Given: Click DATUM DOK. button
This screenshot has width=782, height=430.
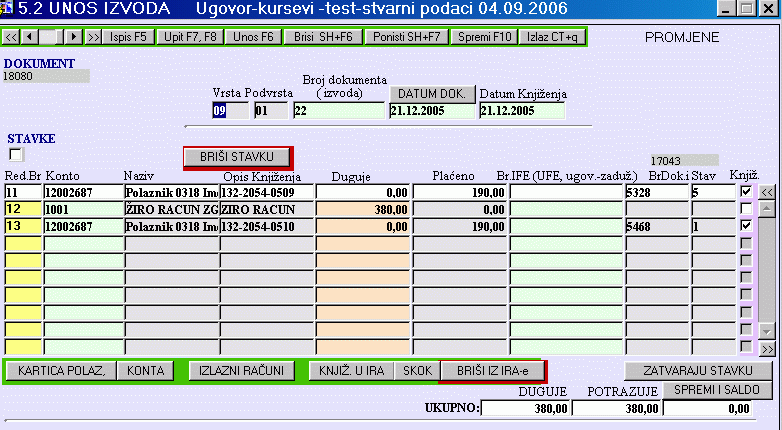Looking at the screenshot, I should point(432,94).
